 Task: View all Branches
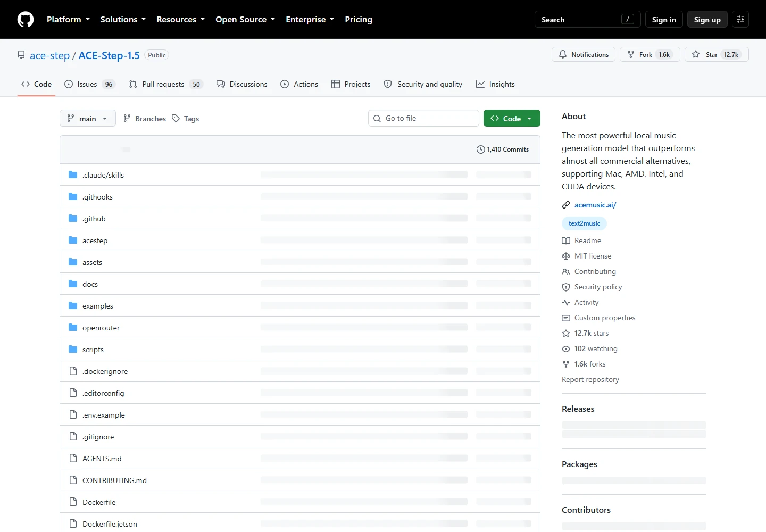tap(145, 119)
